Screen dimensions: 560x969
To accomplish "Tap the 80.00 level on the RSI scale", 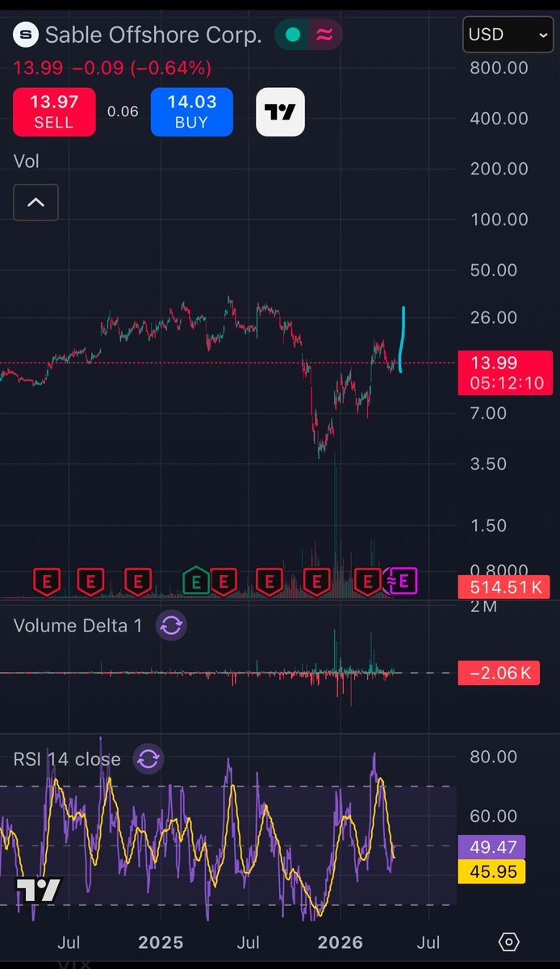I will pos(495,757).
